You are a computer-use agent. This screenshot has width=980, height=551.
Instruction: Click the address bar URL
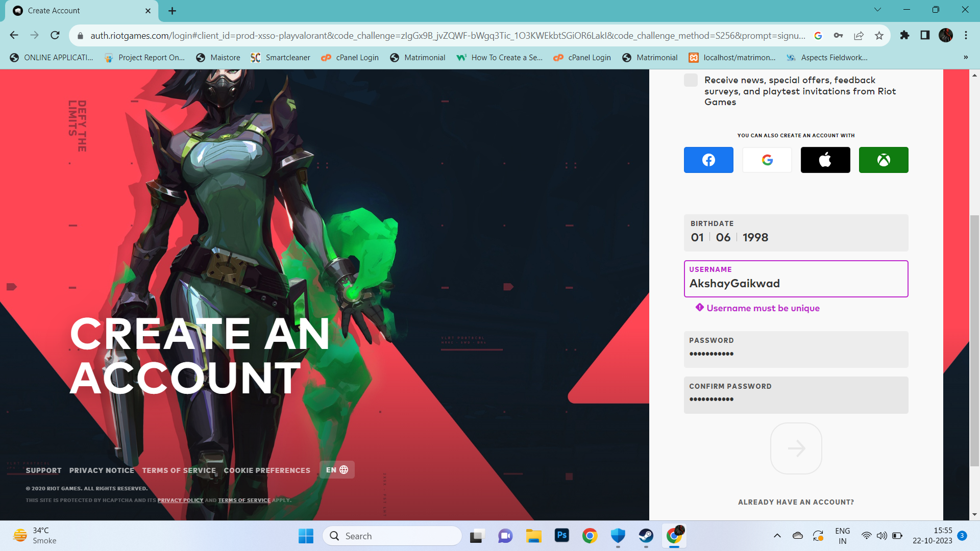448,36
